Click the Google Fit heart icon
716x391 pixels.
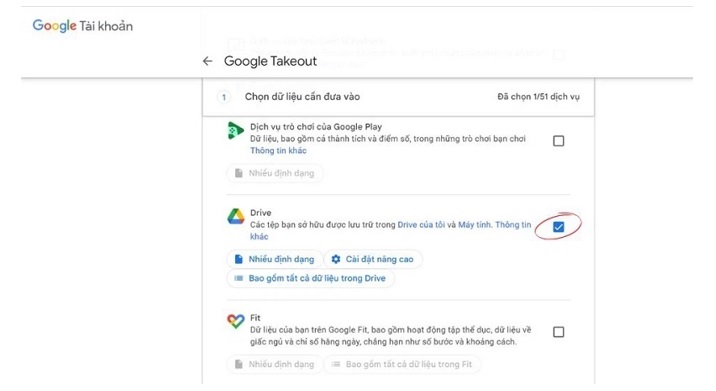236,321
